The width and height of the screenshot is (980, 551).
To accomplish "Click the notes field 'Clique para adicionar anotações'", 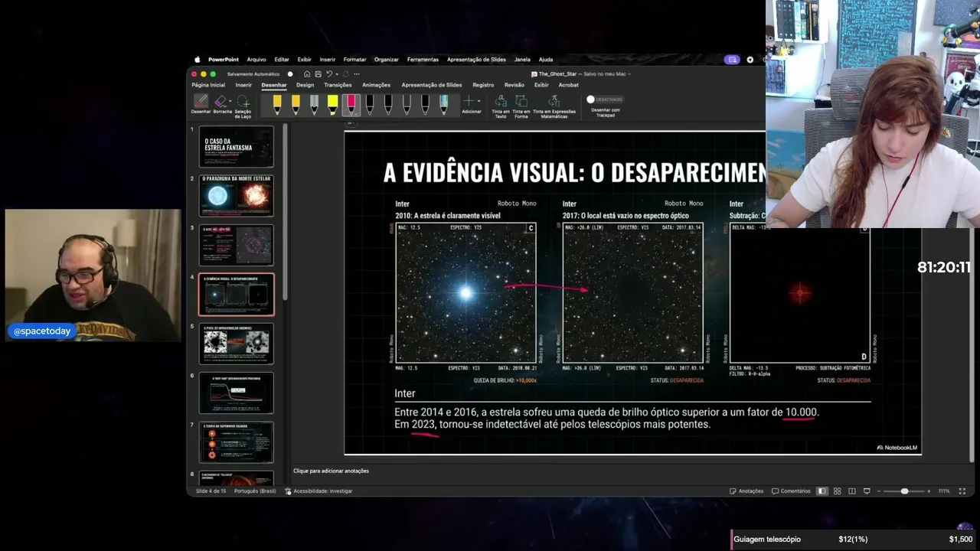I will (331, 471).
